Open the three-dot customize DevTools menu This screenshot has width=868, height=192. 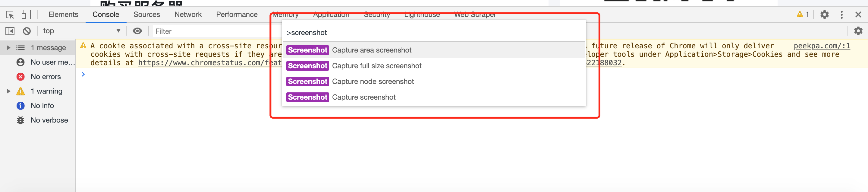pyautogui.click(x=841, y=14)
